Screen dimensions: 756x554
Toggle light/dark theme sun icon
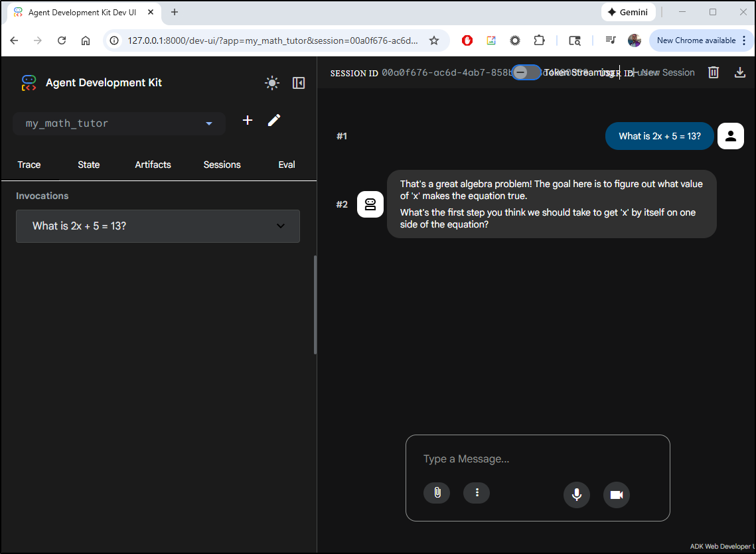pos(271,83)
